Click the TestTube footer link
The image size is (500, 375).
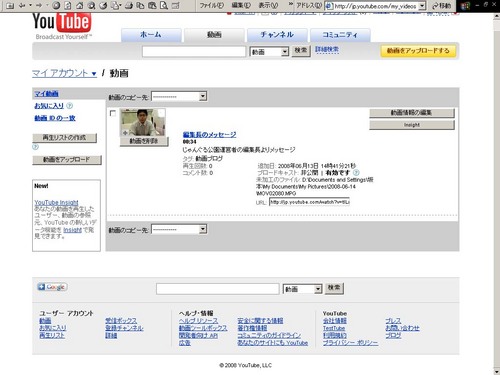[334, 328]
